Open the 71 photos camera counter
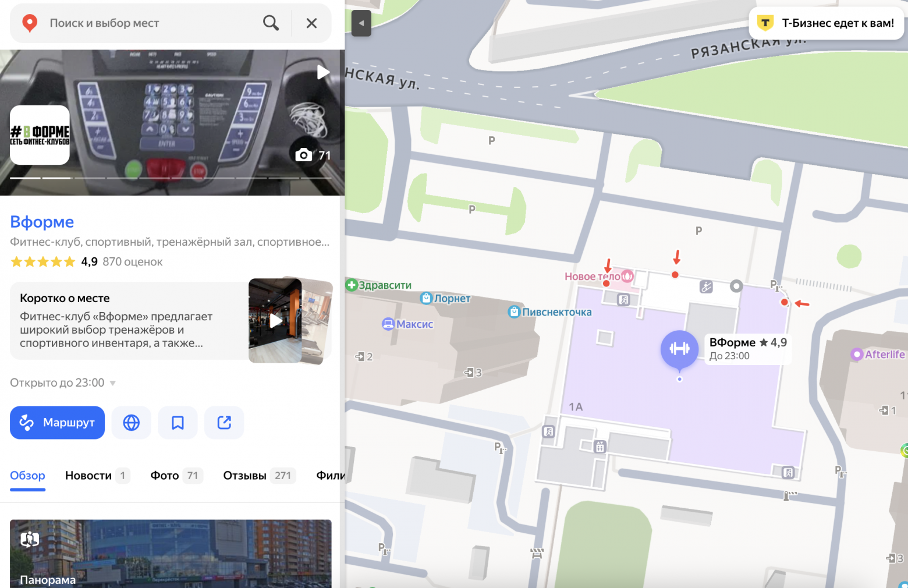The image size is (908, 588). click(x=313, y=155)
